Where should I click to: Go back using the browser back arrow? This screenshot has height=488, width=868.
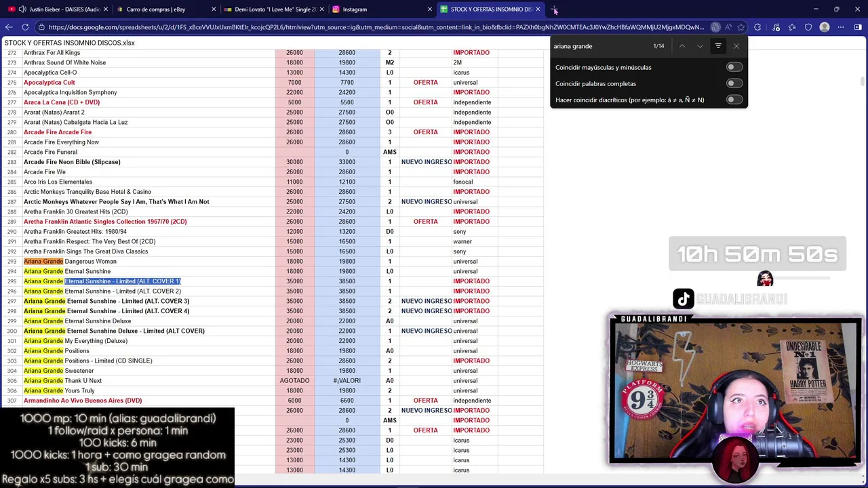pos(9,27)
